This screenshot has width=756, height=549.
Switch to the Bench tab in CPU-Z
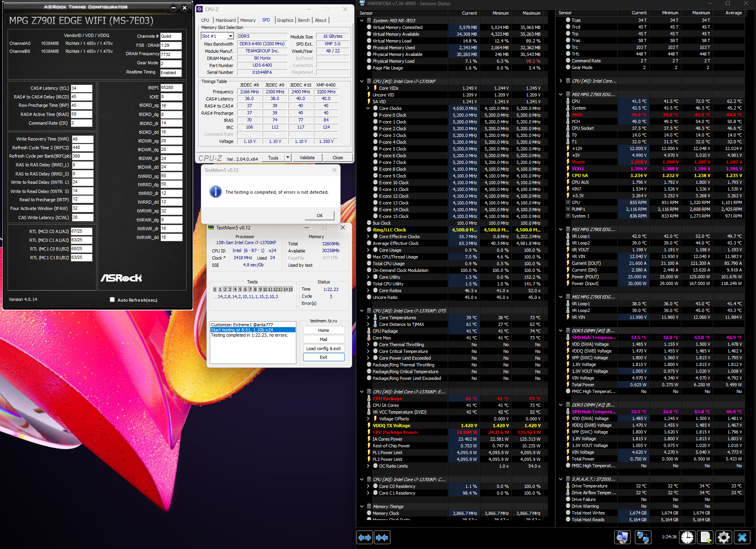click(x=304, y=20)
